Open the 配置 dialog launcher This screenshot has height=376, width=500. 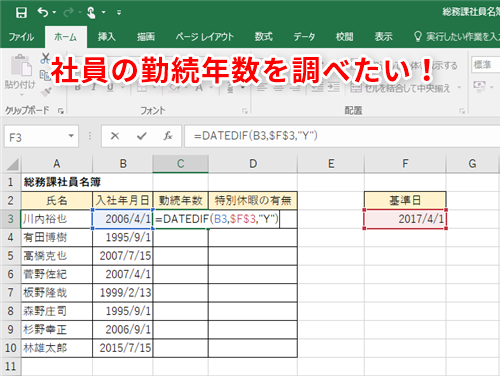point(462,111)
